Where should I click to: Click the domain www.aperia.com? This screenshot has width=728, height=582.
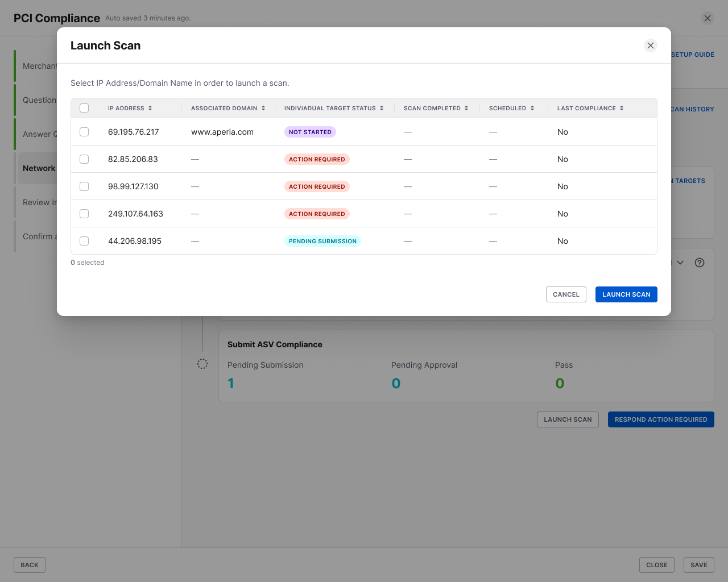coord(222,132)
